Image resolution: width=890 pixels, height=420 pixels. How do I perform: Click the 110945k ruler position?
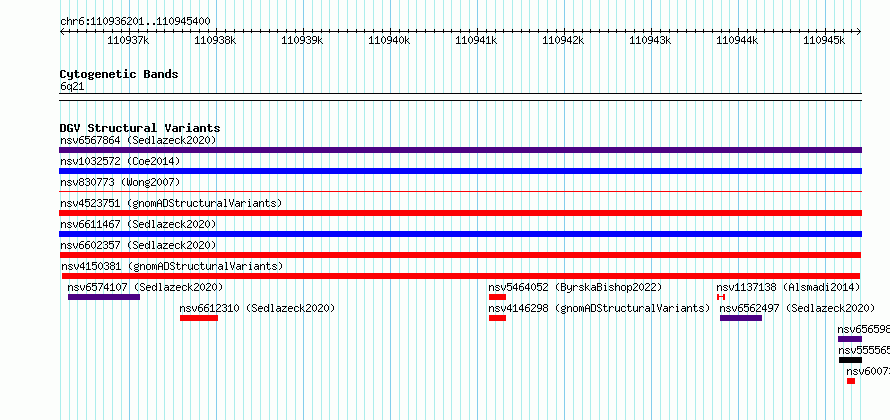coord(824,40)
